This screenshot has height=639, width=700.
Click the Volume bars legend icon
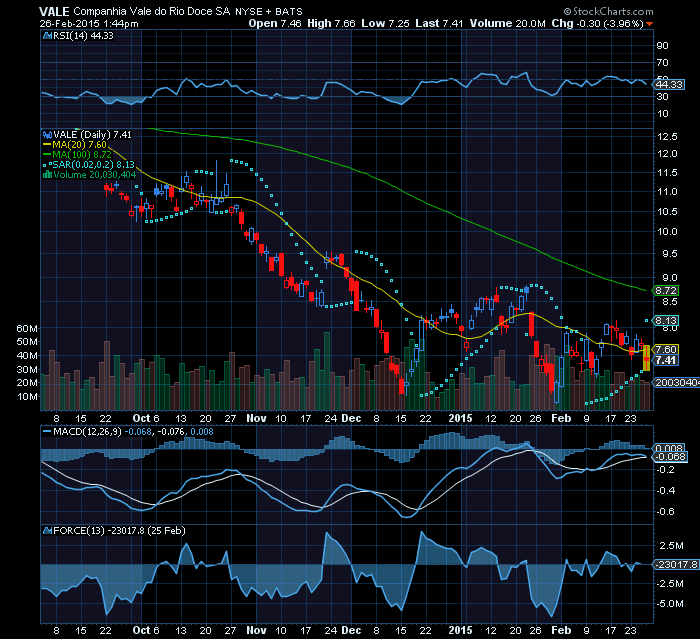coord(47,175)
